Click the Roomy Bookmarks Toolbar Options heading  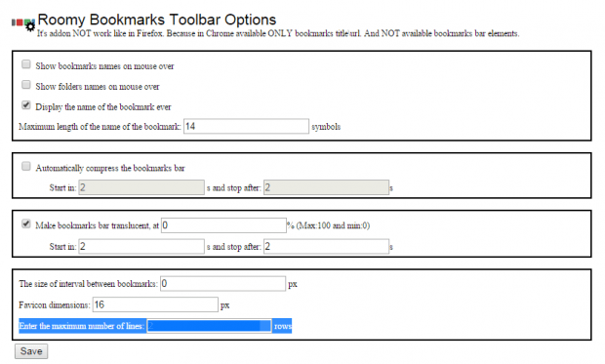click(157, 20)
